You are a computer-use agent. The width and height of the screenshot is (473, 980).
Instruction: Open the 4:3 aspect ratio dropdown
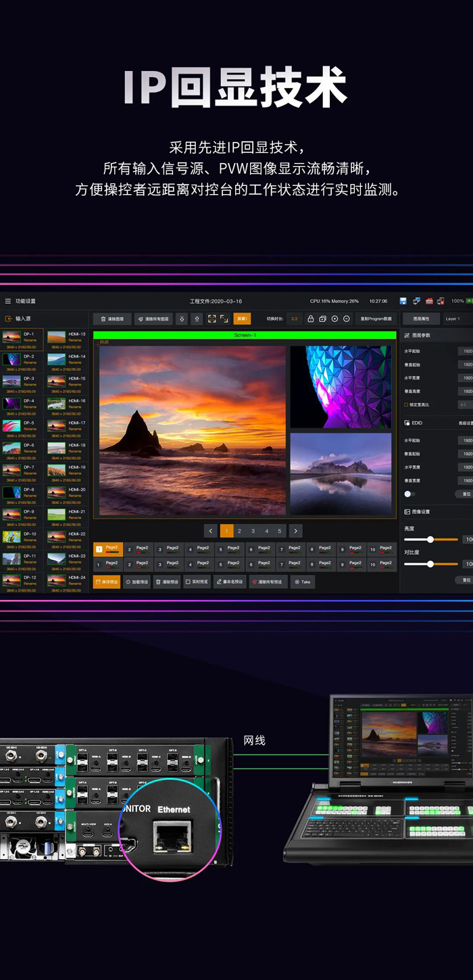pos(465,404)
